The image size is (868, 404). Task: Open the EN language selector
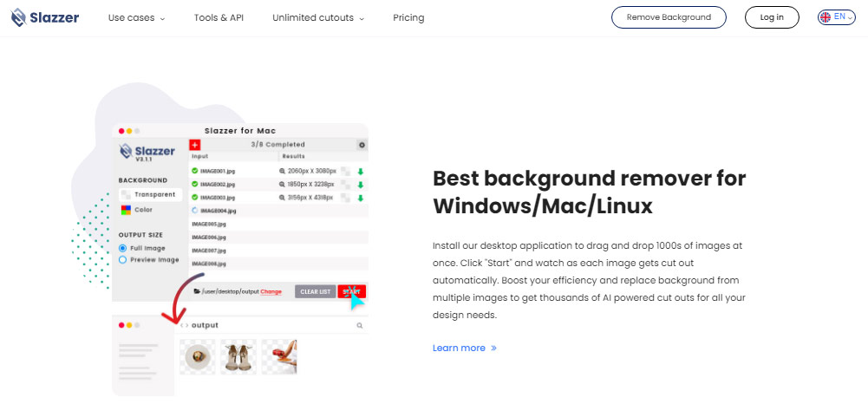tap(837, 17)
